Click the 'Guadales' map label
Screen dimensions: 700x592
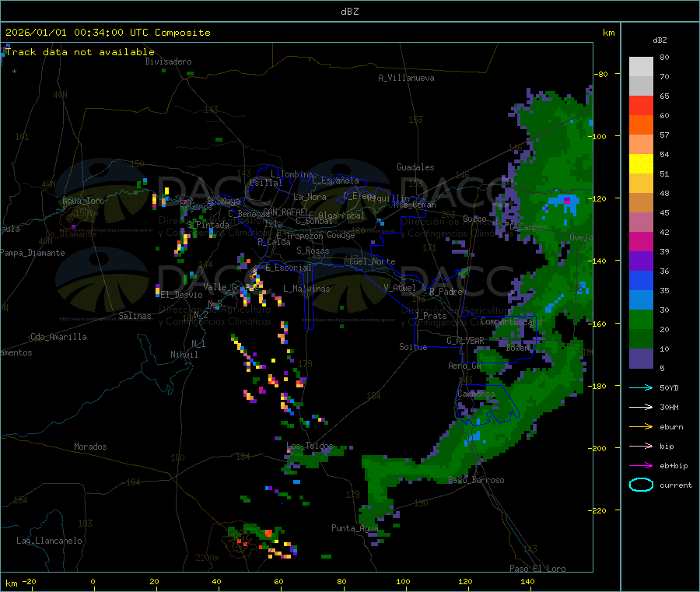click(x=415, y=167)
